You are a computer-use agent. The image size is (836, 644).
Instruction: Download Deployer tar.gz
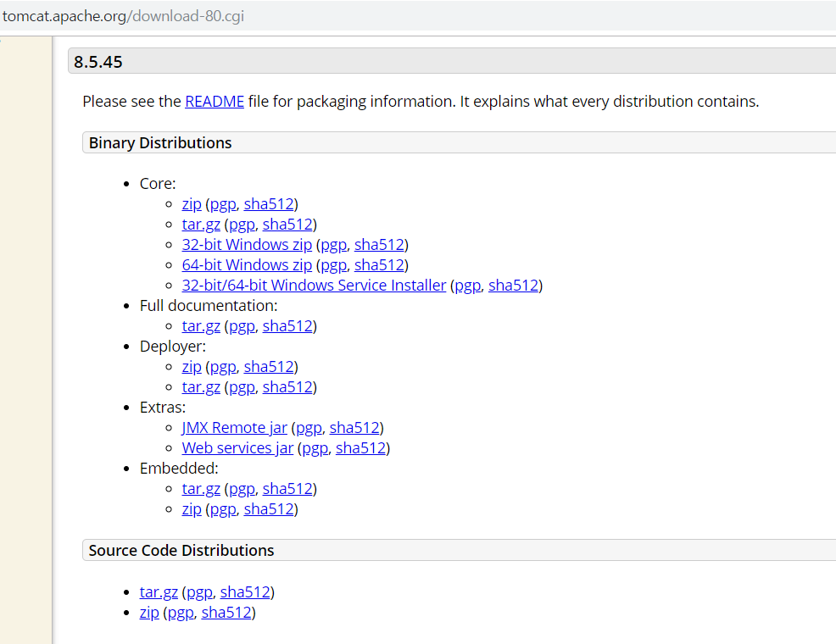pyautogui.click(x=201, y=386)
